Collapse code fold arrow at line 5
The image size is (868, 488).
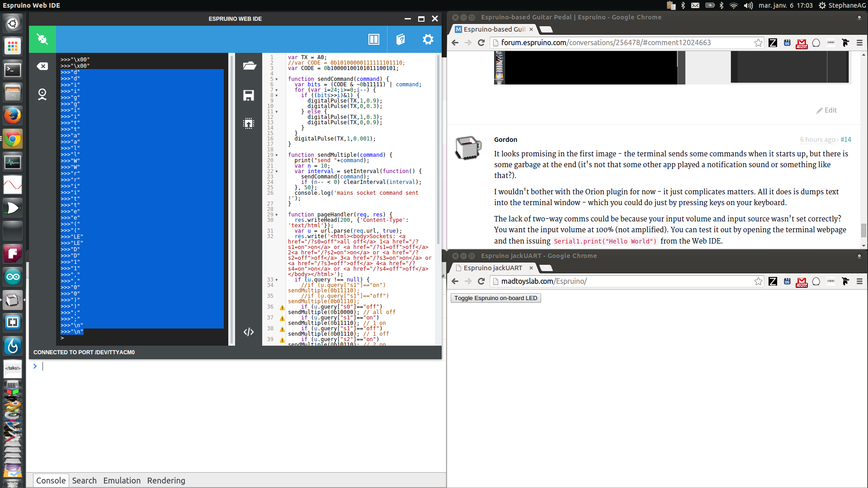click(277, 79)
